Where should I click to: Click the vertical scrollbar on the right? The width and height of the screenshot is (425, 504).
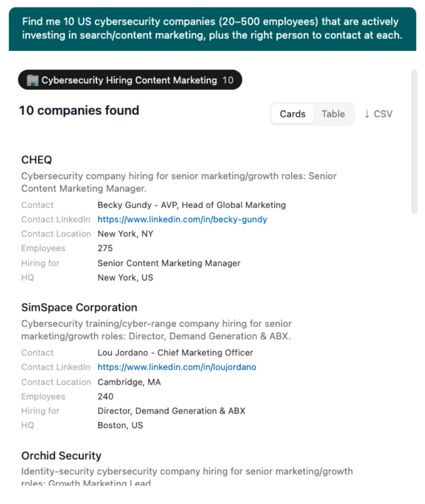[415, 141]
